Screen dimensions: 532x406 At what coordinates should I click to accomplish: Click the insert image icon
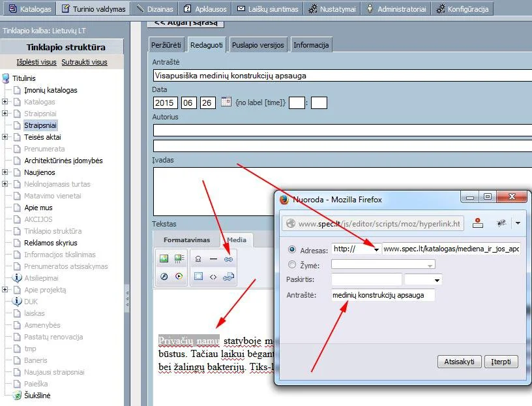click(x=164, y=259)
